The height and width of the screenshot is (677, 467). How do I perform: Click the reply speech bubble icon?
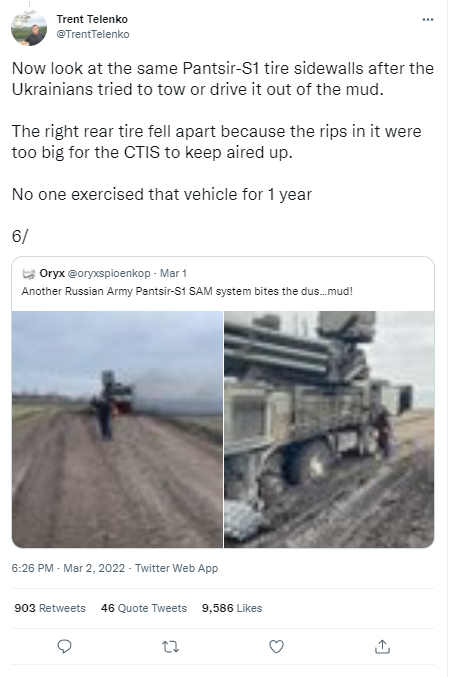pyautogui.click(x=64, y=646)
